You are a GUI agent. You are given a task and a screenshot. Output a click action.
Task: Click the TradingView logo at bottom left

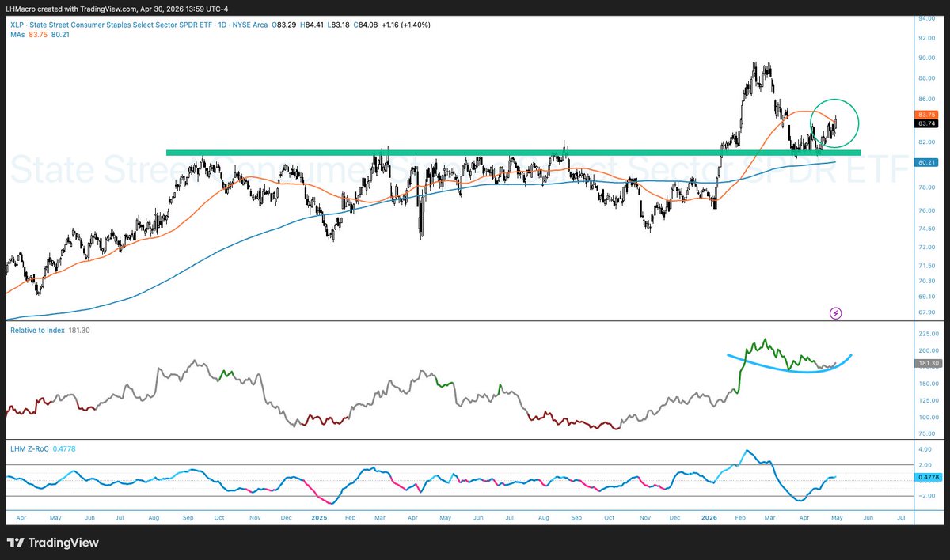tap(52, 543)
